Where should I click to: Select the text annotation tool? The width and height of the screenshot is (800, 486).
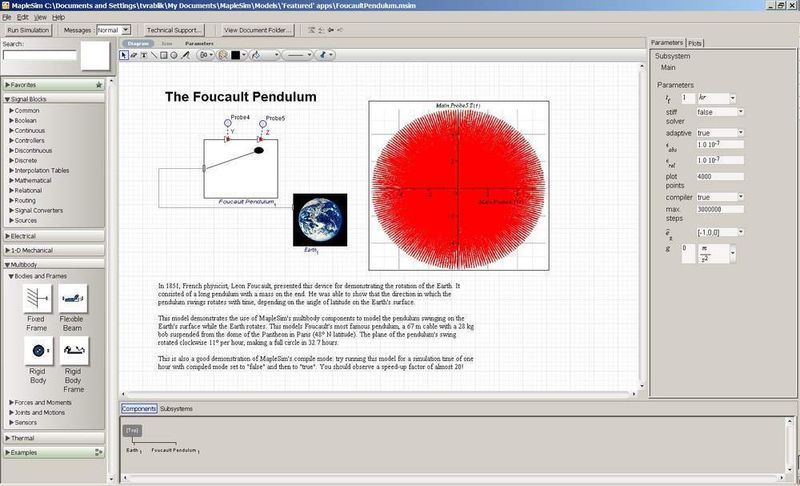(144, 55)
